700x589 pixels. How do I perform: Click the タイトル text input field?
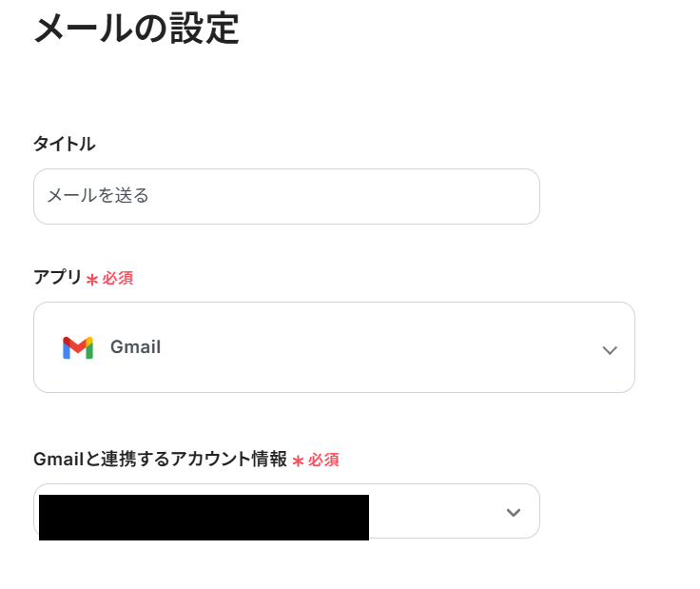pyautogui.click(x=285, y=196)
